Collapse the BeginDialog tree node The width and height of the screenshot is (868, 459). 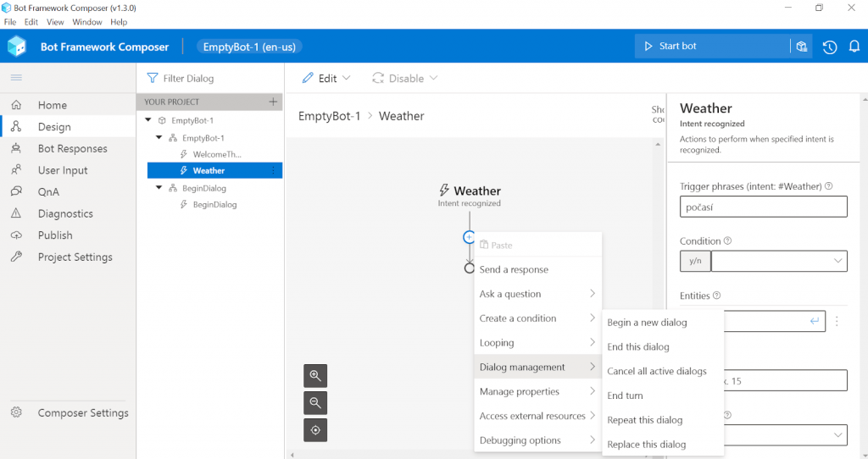pos(159,188)
